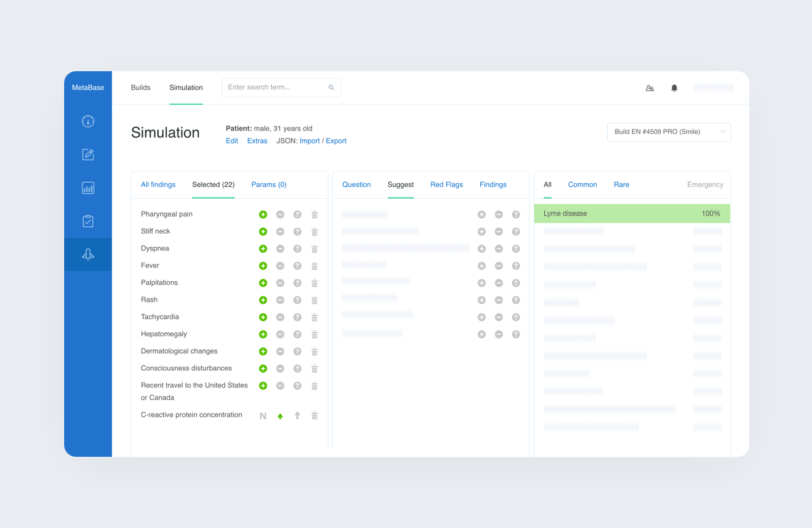Go to the Builds menu item

point(141,87)
